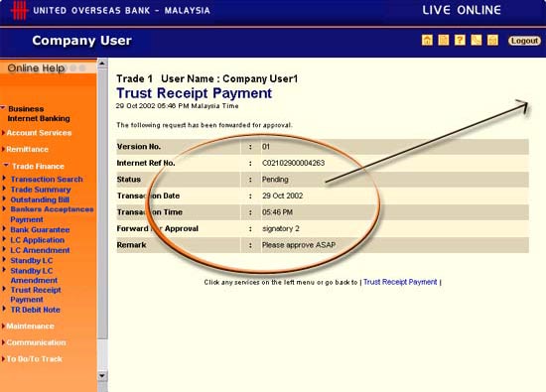The image size is (546, 392).
Task: Click the Internet Ref No. label
Action: 146,163
